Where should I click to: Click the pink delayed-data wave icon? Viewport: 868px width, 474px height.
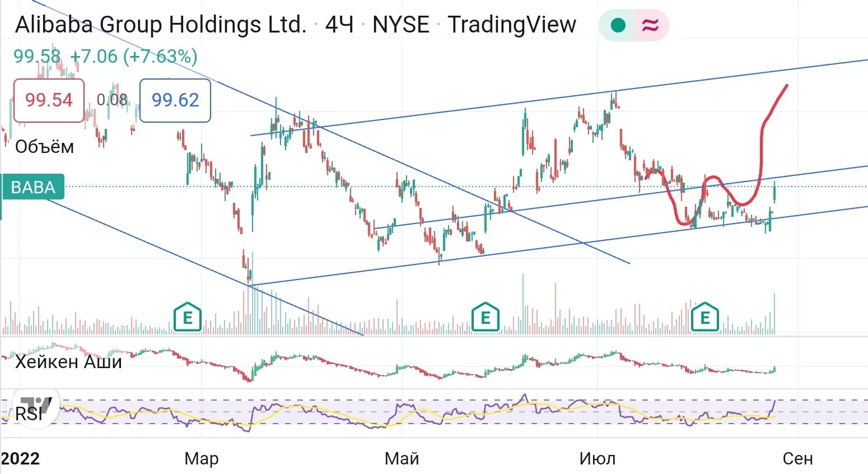pyautogui.click(x=650, y=25)
